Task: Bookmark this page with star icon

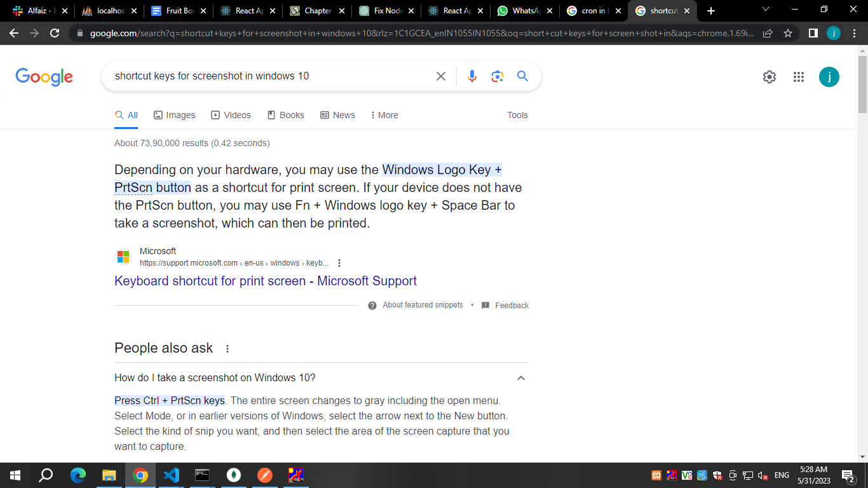Action: point(788,33)
